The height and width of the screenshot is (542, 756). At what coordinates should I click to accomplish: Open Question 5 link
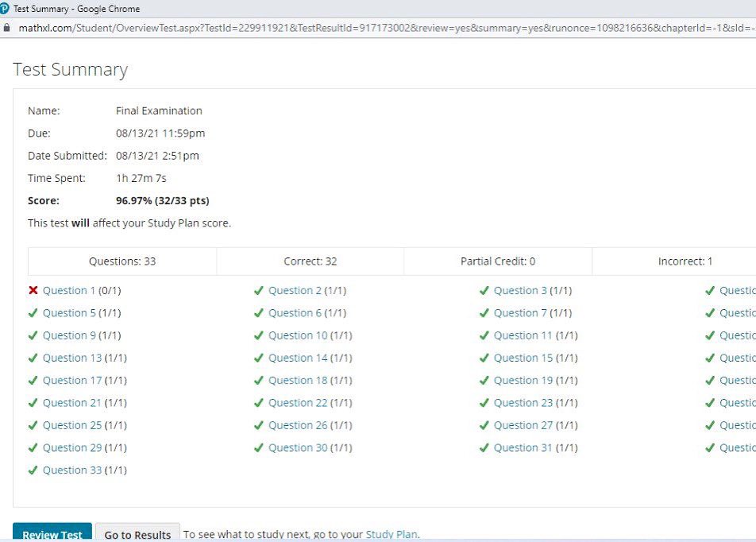pos(69,313)
